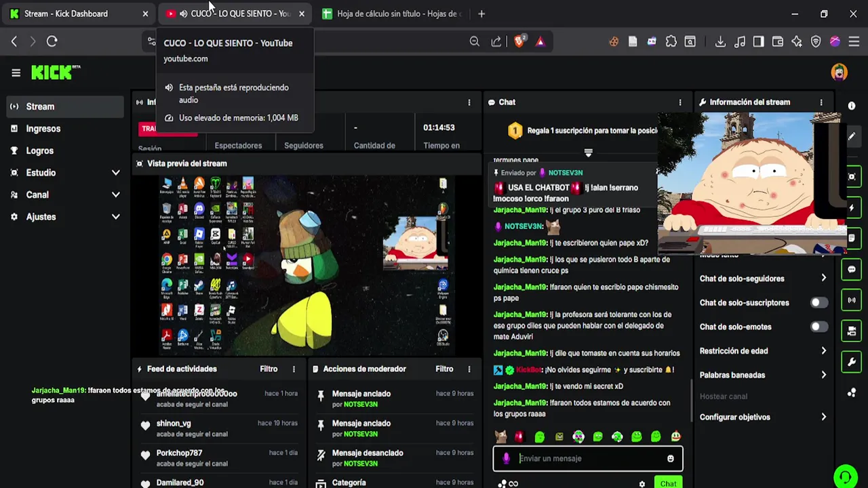
Task: Open browser downloads icon
Action: [720, 41]
